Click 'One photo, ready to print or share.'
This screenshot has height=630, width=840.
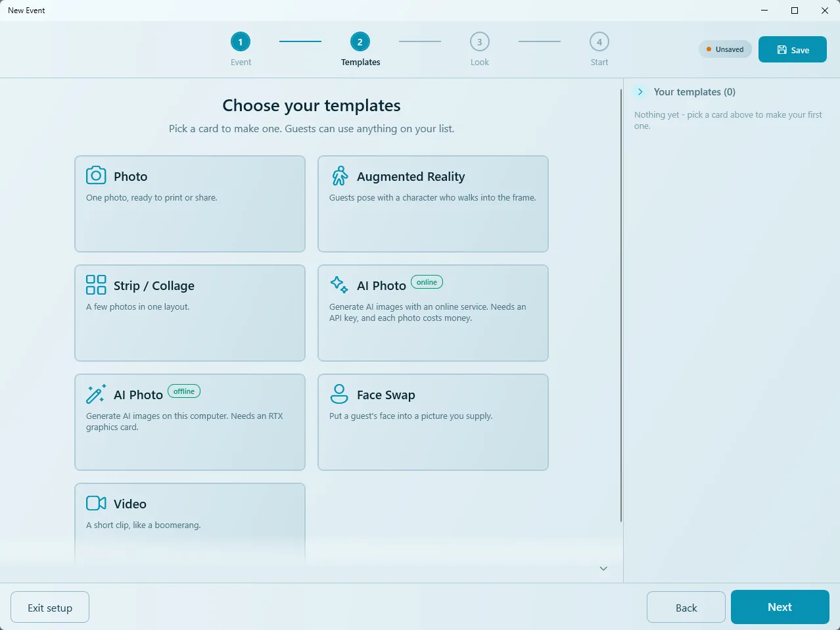[151, 197]
